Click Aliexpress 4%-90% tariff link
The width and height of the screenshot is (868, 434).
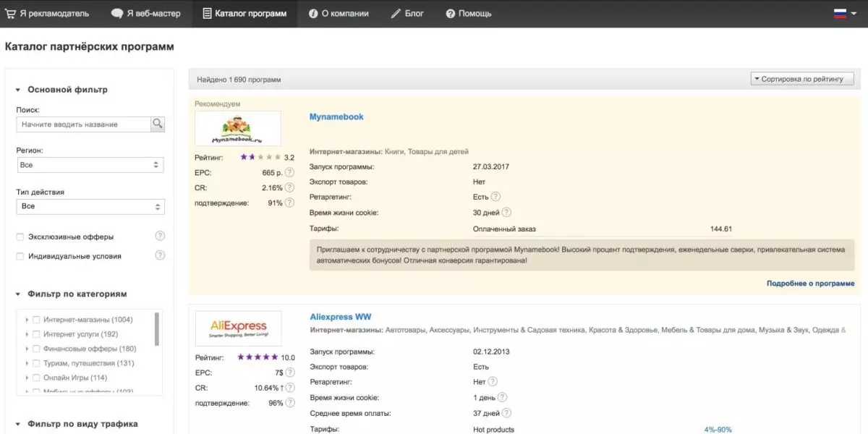(718, 430)
